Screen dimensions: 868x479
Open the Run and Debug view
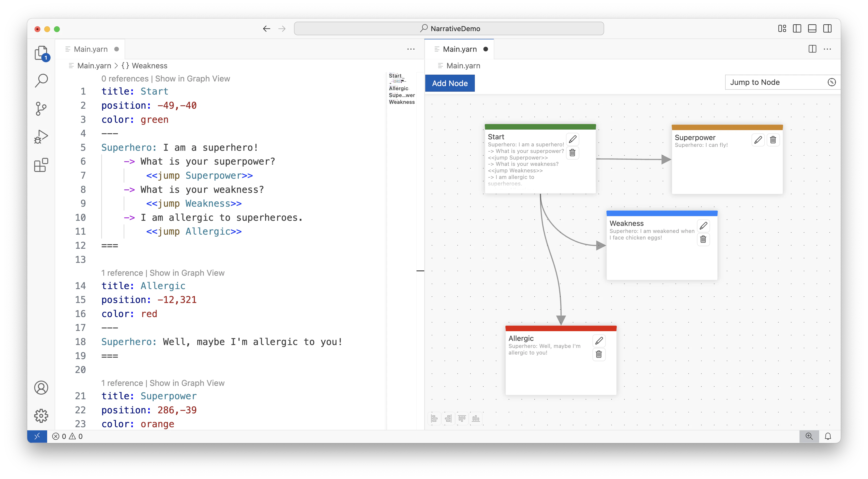[x=41, y=137]
